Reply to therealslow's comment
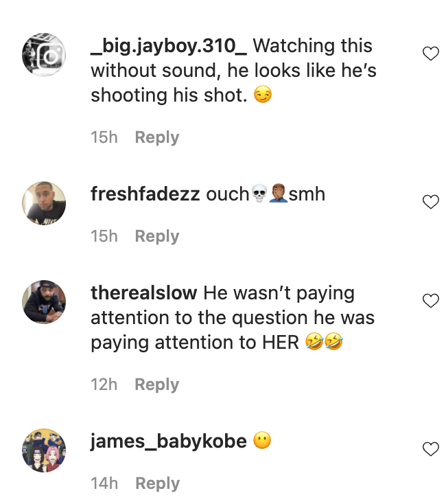446x504 pixels. coord(156,385)
